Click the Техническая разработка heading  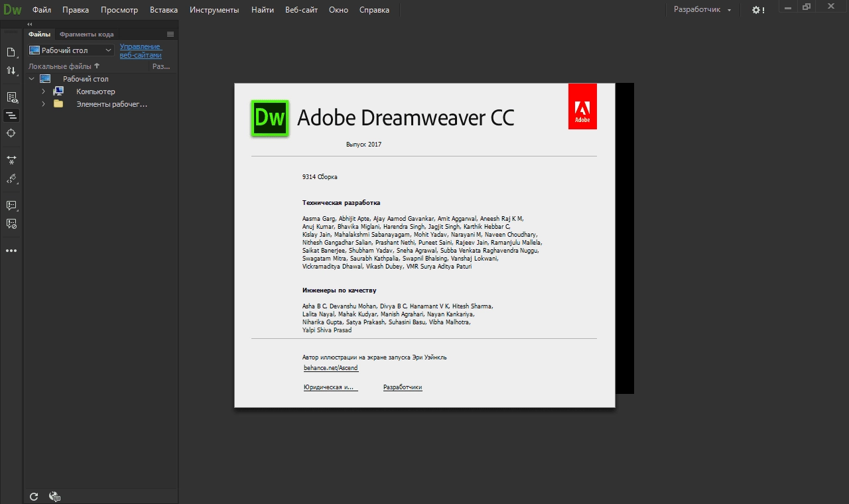point(341,203)
